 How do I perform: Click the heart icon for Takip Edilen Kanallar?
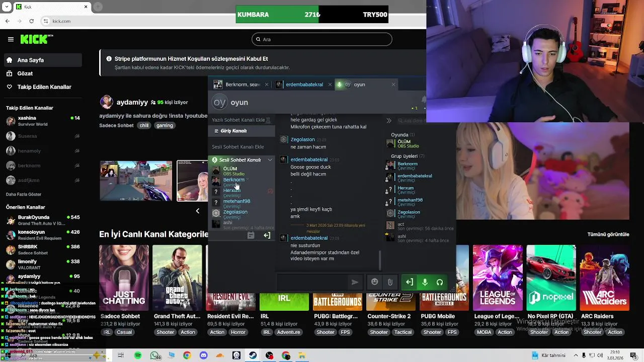coord(9,87)
